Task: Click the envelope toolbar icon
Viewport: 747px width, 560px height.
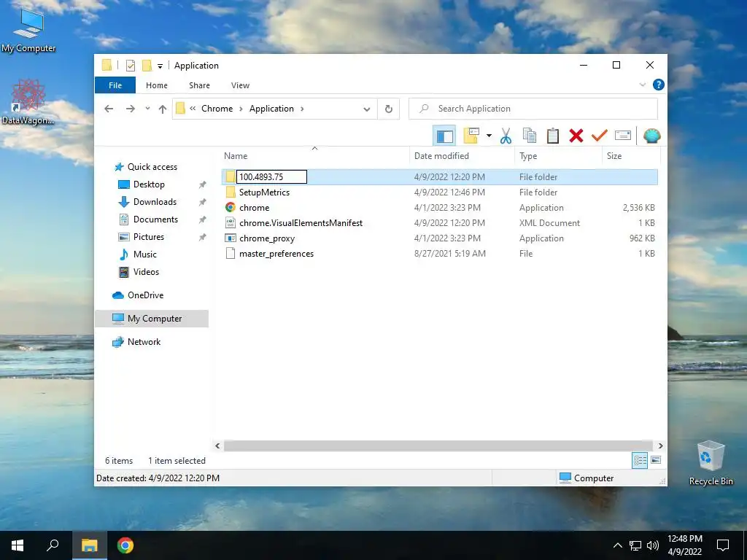Action: click(x=623, y=136)
